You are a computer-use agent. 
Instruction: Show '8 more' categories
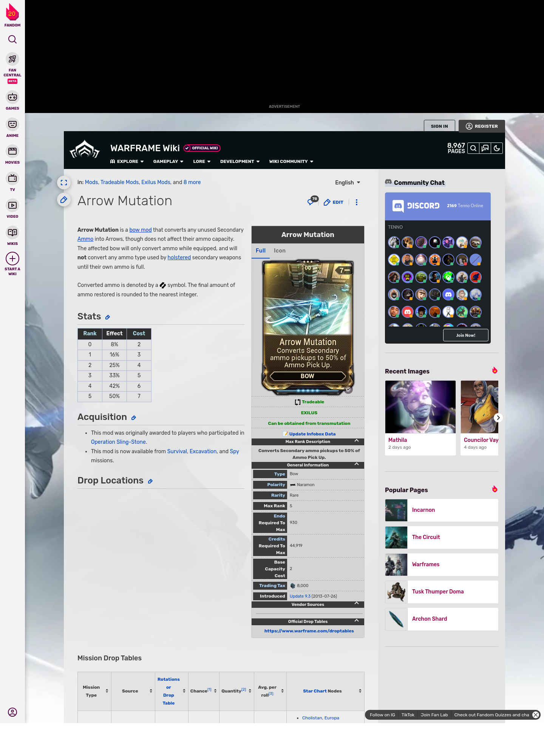pyautogui.click(x=192, y=182)
